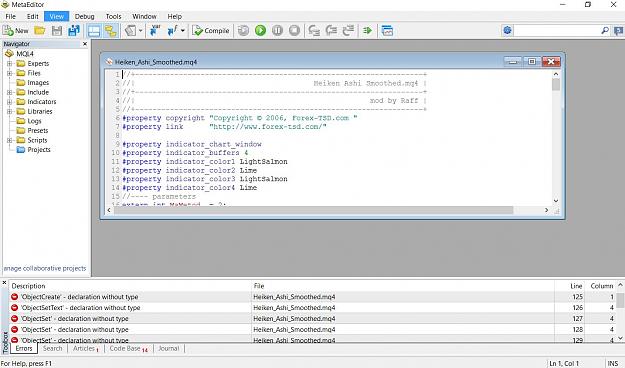The height and width of the screenshot is (368, 625).
Task: Click the Step Out debug icon
Action: point(348,31)
